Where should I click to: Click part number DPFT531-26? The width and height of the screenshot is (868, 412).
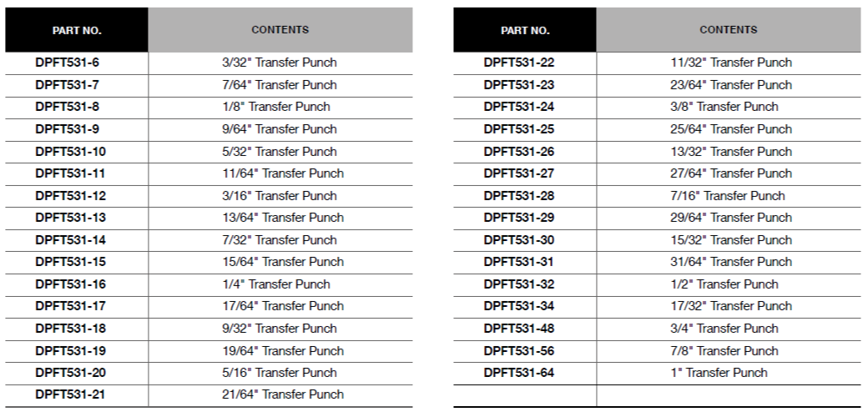(x=519, y=151)
